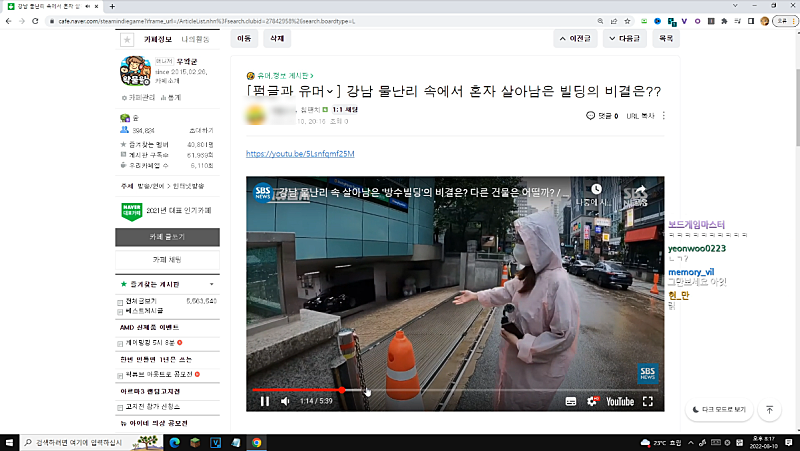The height and width of the screenshot is (451, 800).
Task: Click the favorite star beside 카페정보
Action: [126, 40]
